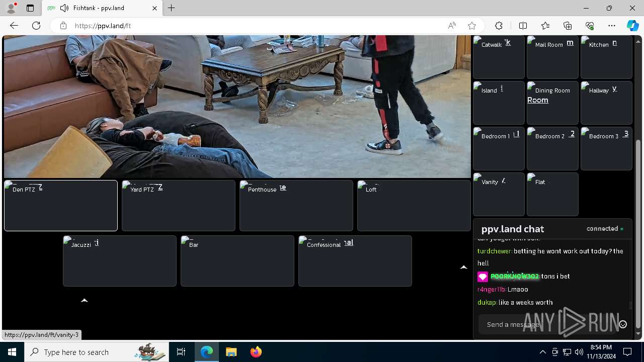Image resolution: width=644 pixels, height=362 pixels.
Task: Open the emoji picker in chat
Action: coord(623,324)
